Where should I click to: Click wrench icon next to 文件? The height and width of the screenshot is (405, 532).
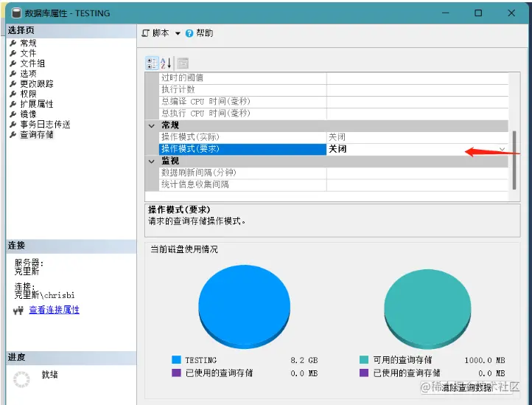(13, 53)
